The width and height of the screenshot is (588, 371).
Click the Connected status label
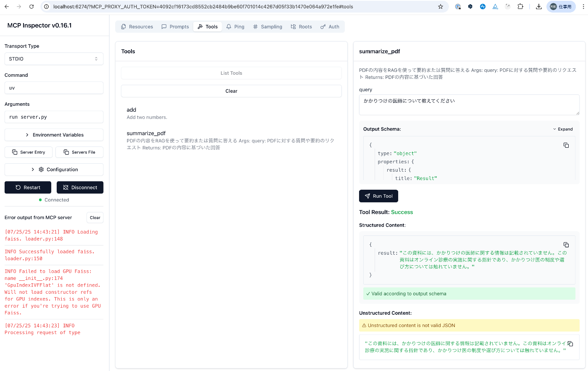[57, 200]
